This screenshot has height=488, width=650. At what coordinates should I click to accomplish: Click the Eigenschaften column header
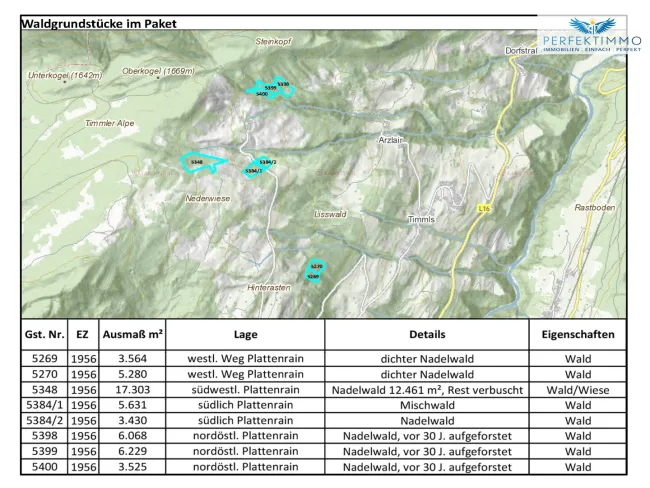coord(578,335)
